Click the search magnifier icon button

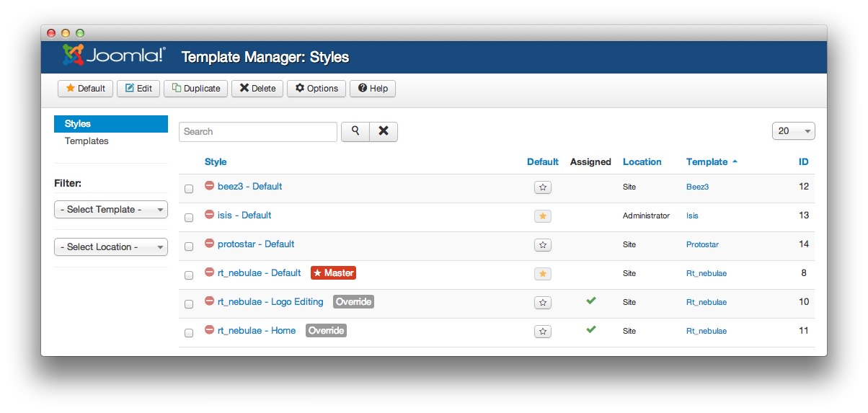coord(355,131)
